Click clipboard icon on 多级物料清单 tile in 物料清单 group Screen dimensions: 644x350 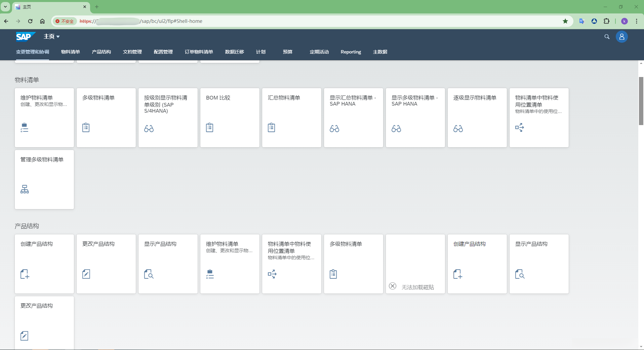click(x=86, y=127)
